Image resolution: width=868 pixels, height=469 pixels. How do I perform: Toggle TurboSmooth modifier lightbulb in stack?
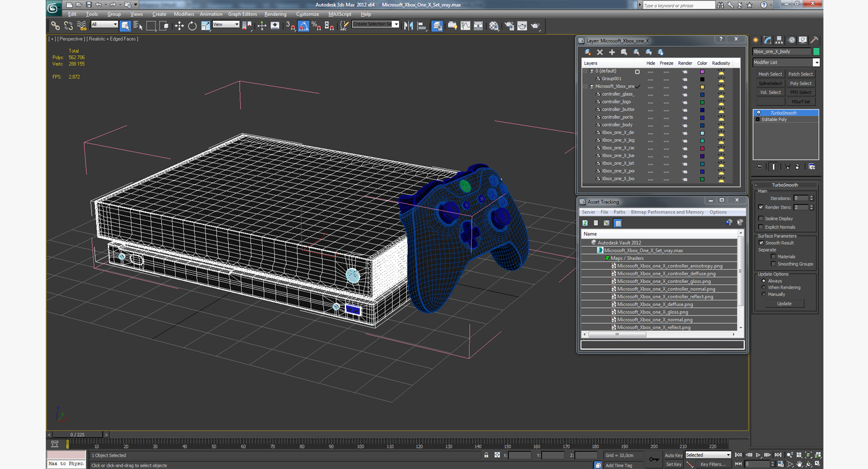tap(758, 113)
